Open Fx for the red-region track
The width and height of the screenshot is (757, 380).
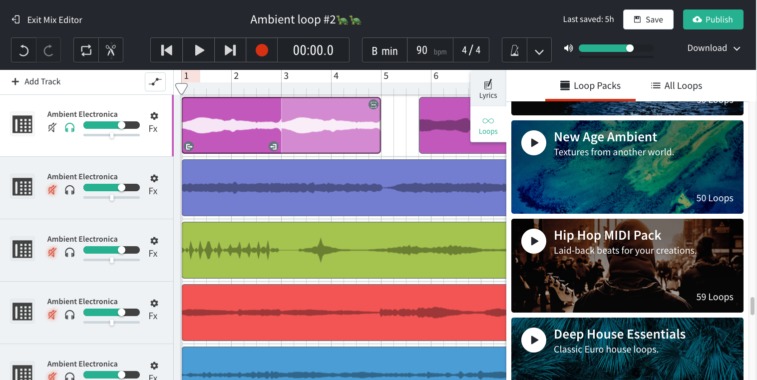[153, 316]
